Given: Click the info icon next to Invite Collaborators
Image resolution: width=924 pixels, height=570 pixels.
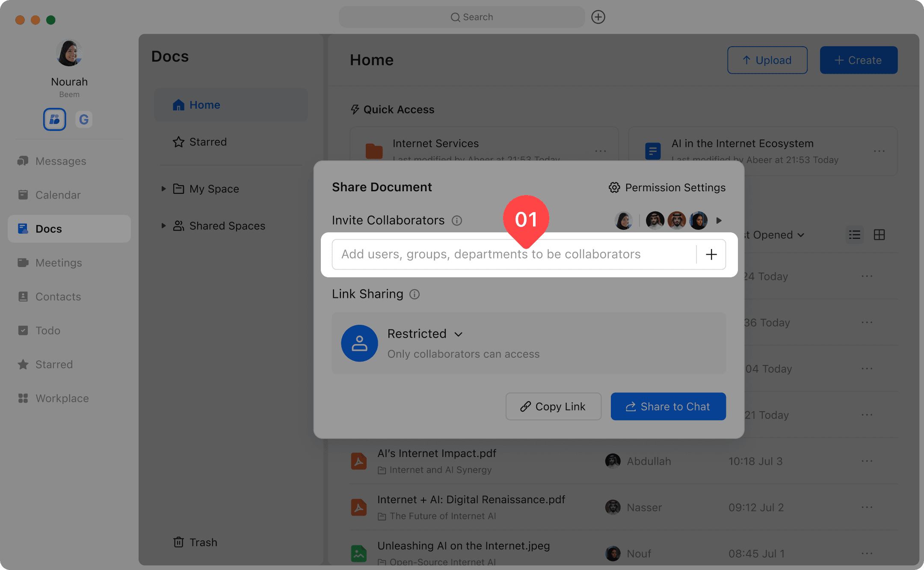Looking at the screenshot, I should point(457,220).
